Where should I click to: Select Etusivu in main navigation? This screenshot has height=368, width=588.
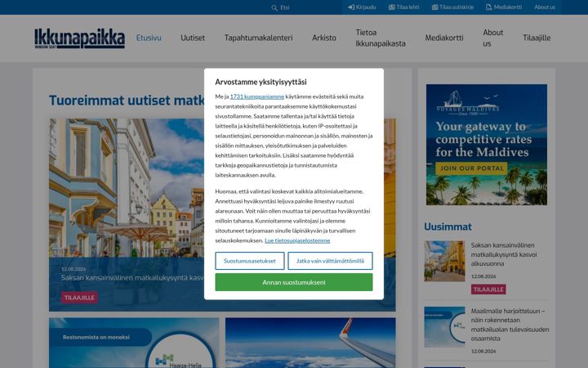pos(149,38)
